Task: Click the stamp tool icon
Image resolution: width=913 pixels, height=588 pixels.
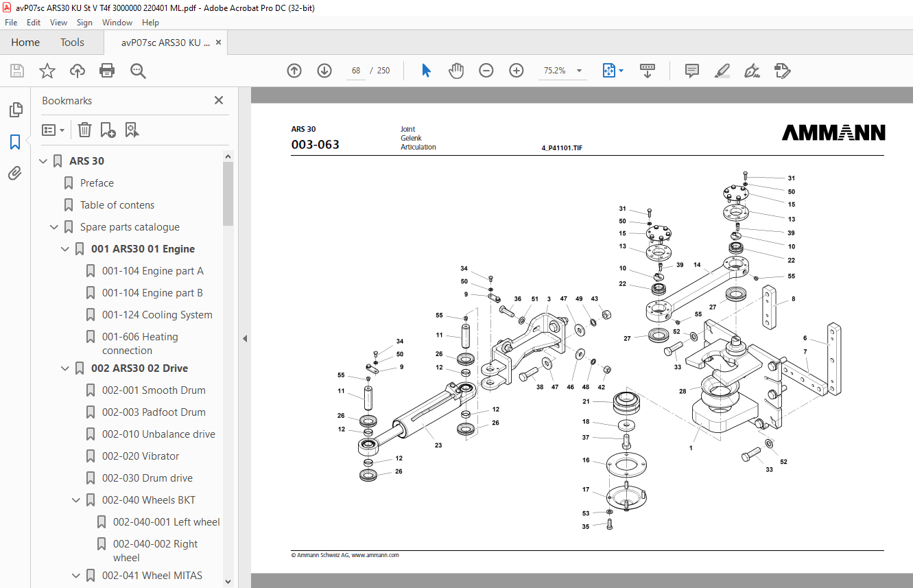Action: click(783, 71)
